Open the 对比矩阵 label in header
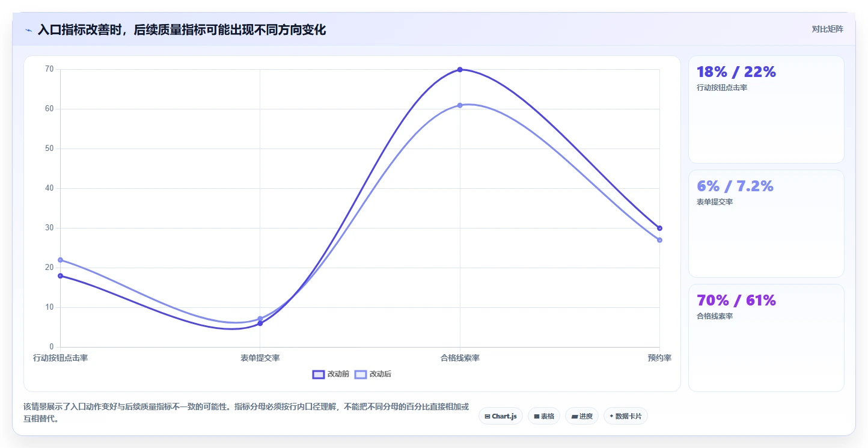 (x=827, y=29)
